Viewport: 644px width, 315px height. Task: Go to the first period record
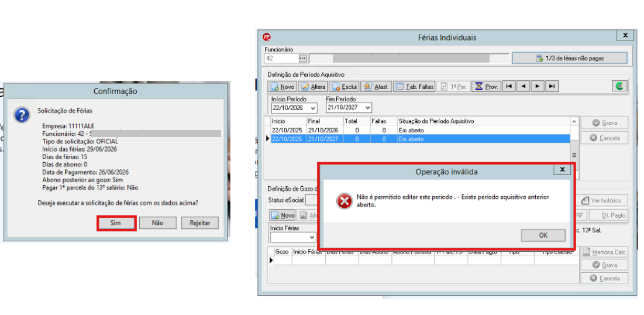click(509, 86)
